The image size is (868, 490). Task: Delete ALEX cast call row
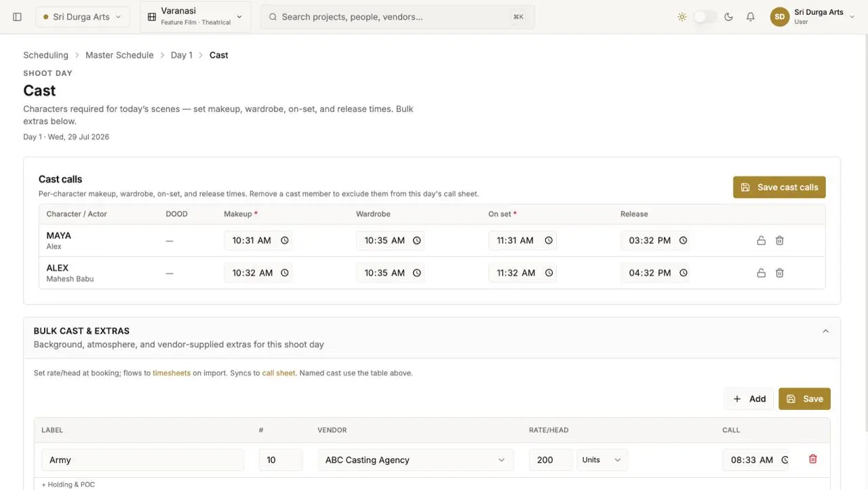780,273
